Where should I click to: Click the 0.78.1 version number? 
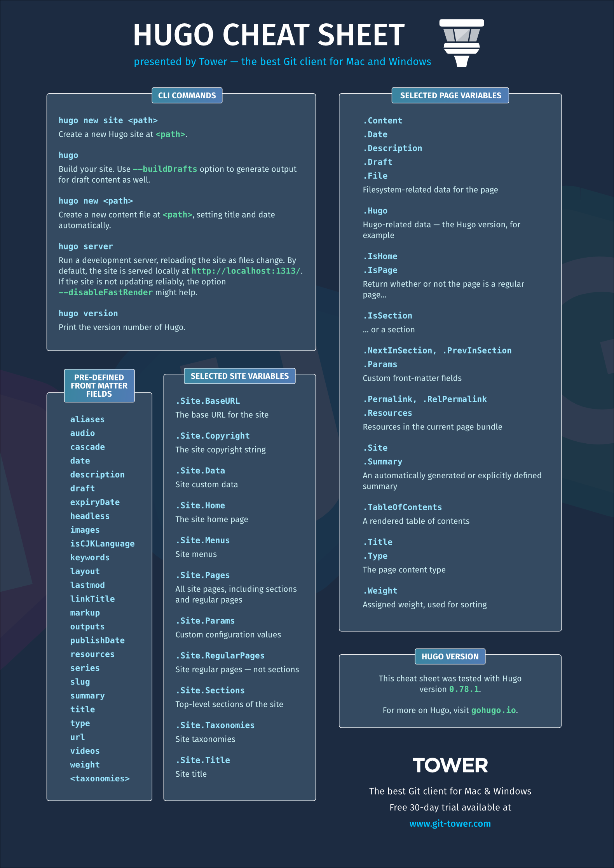464,689
